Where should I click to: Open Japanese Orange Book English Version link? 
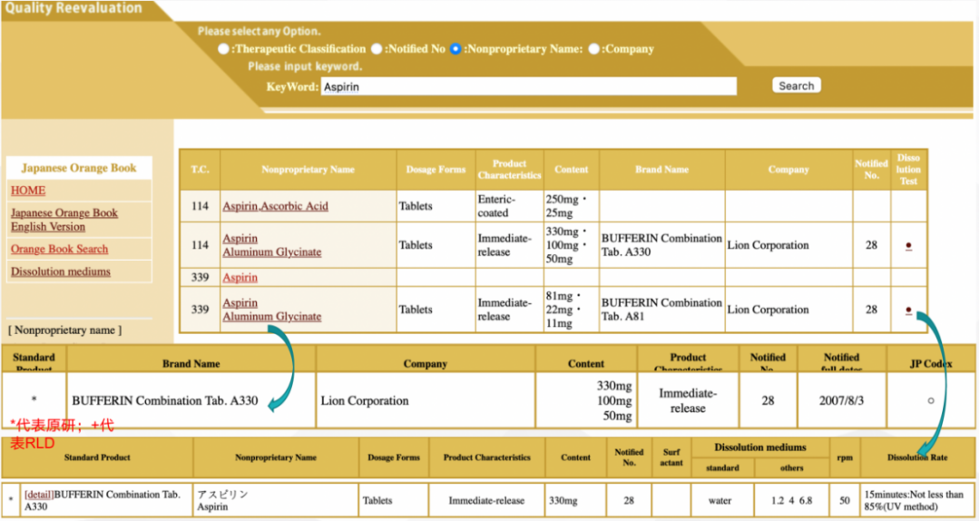[x=64, y=220]
